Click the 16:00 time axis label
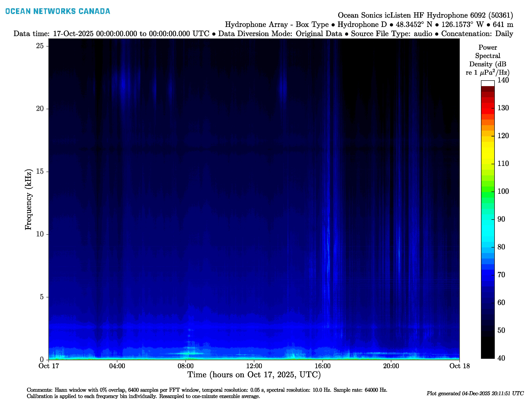 tap(323, 366)
